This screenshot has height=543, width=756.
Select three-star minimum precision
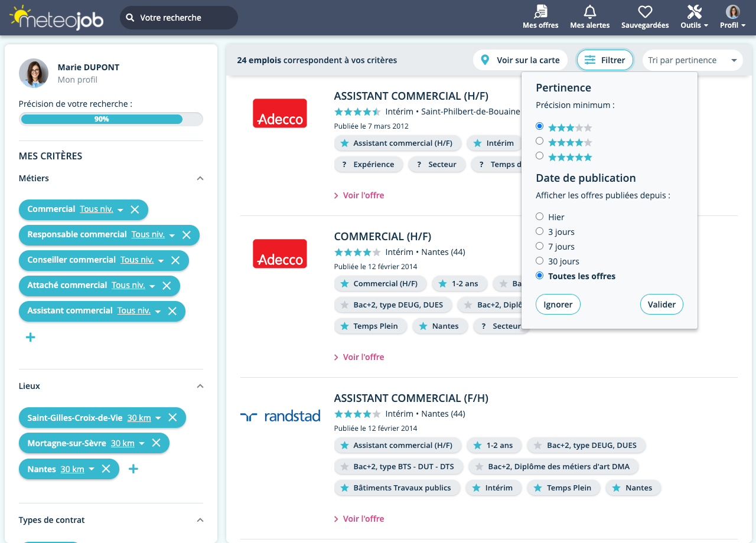coord(539,126)
